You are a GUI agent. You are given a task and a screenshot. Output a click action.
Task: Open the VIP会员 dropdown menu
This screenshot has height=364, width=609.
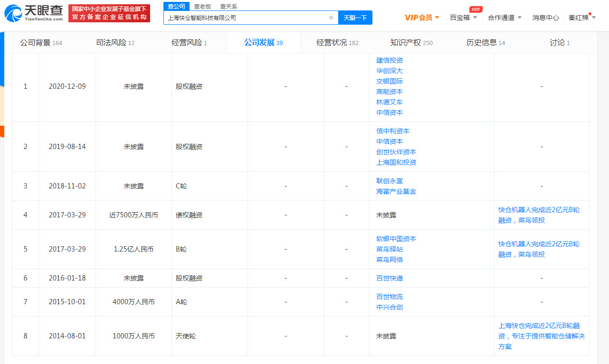pos(422,18)
